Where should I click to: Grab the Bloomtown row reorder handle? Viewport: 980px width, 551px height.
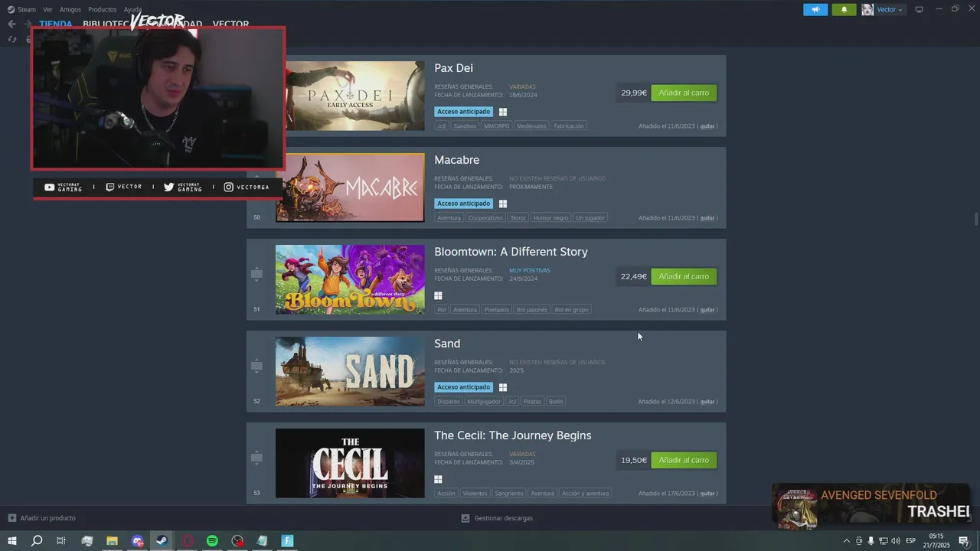(256, 274)
